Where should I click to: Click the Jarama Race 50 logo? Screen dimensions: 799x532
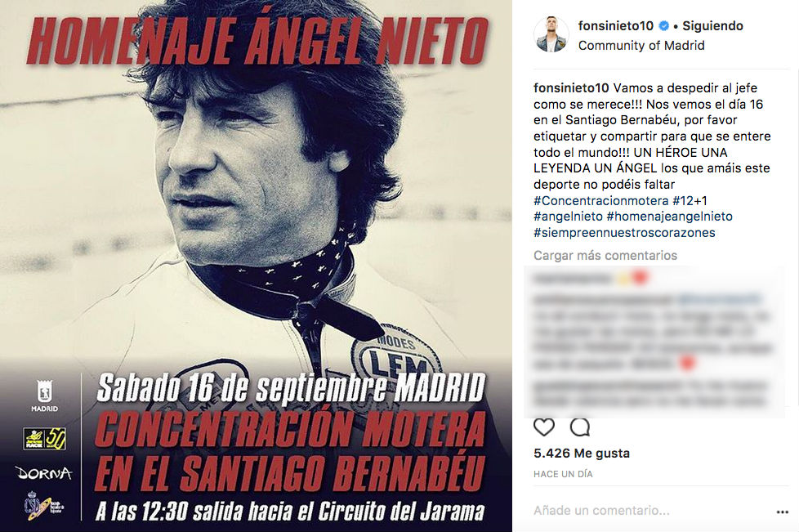click(x=45, y=439)
